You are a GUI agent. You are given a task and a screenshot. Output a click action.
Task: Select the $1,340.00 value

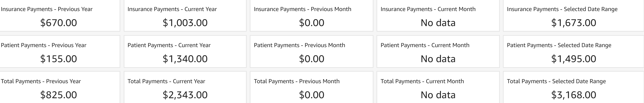(185, 59)
